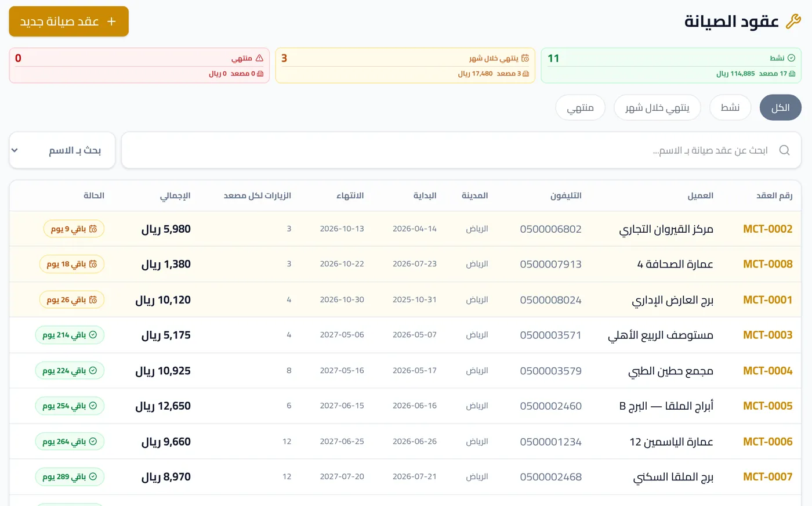Filter by منتهي pill
This screenshot has width=812, height=506.
[580, 107]
